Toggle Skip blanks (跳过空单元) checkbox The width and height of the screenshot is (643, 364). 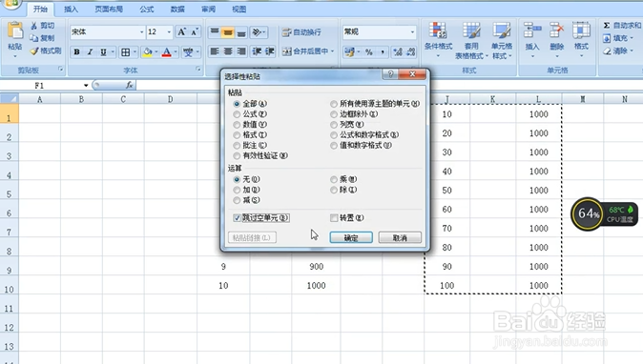point(237,218)
